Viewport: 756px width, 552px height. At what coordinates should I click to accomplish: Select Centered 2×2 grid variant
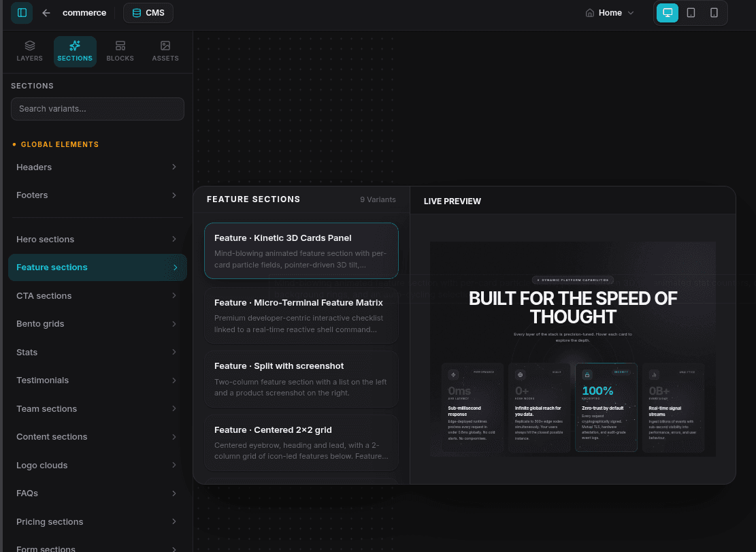click(301, 442)
